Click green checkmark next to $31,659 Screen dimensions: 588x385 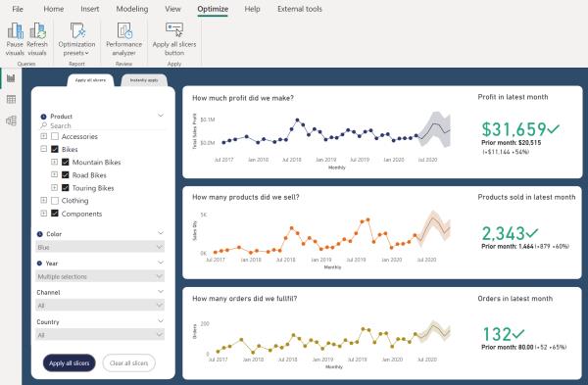click(553, 129)
